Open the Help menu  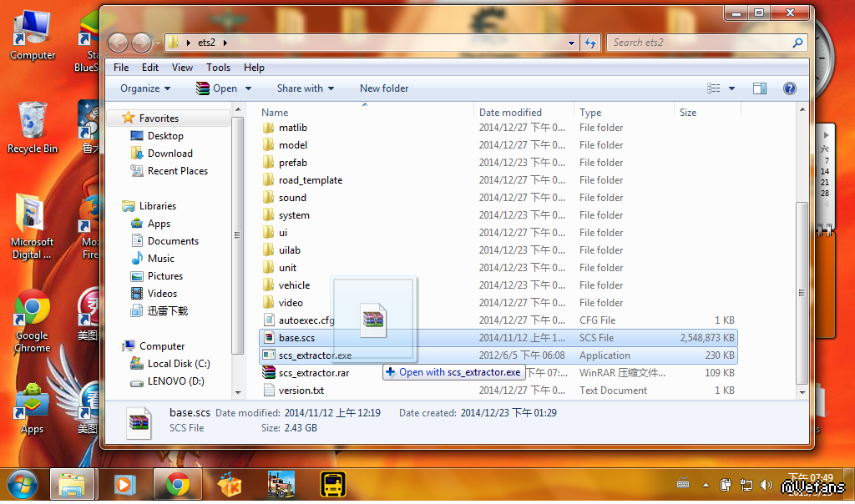click(254, 68)
